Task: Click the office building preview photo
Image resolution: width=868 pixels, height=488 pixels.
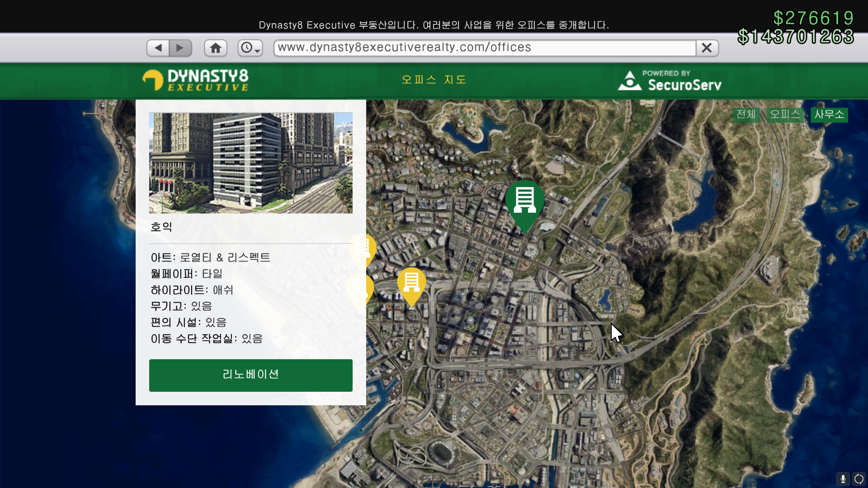Action: point(250,163)
